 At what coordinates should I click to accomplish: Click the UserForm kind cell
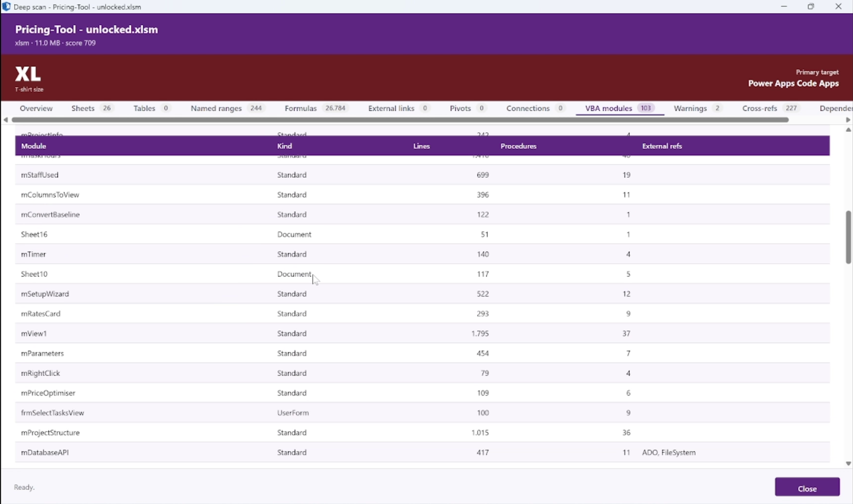(293, 413)
